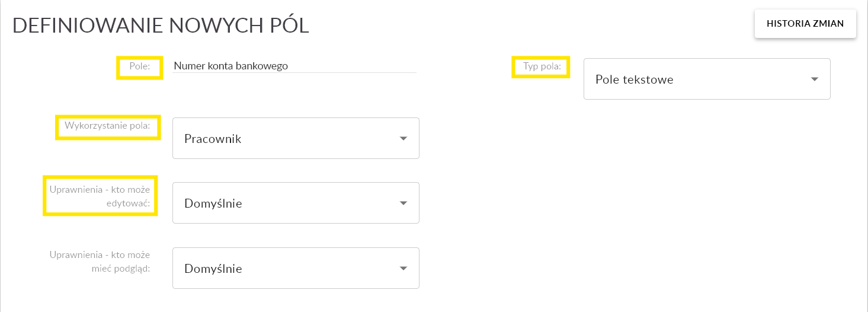
Task: Click the Wykorzystanie pola dropdown arrow
Action: [x=403, y=138]
